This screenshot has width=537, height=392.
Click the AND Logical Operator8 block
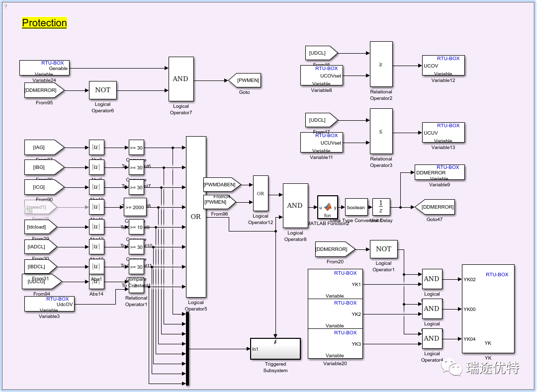[295, 206]
